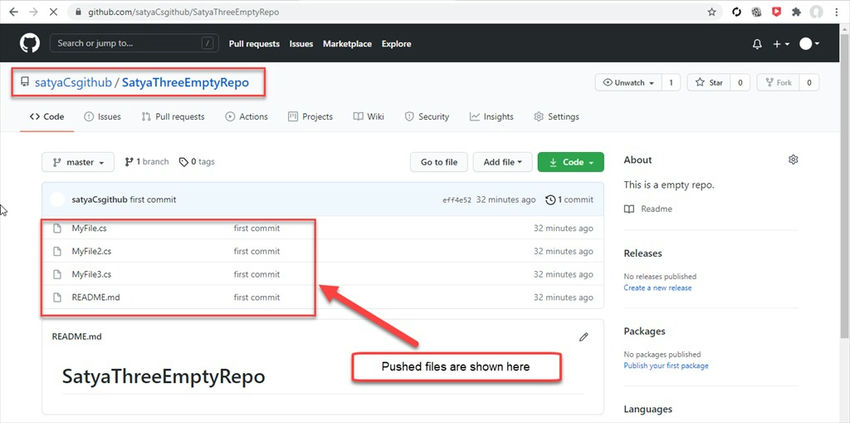Switch to the repository Issues tab
This screenshot has height=423, width=850.
pos(102,117)
